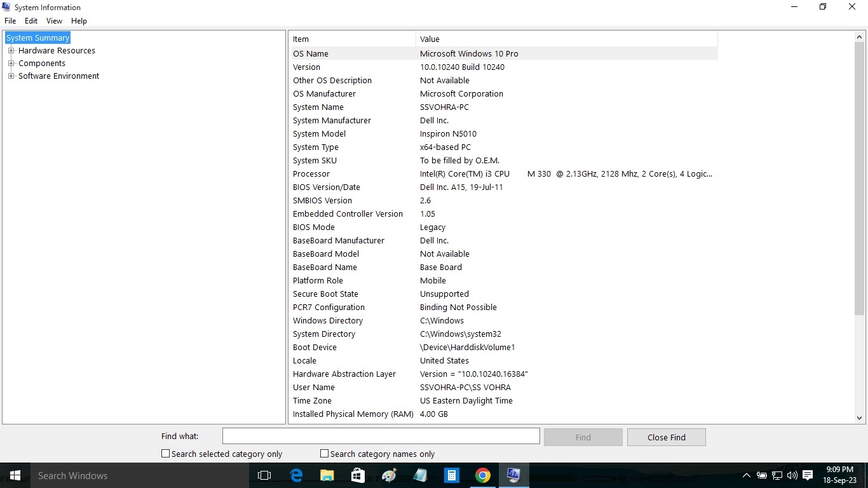The image size is (868, 488).
Task: Click the System Information title bar icon
Action: (6, 7)
